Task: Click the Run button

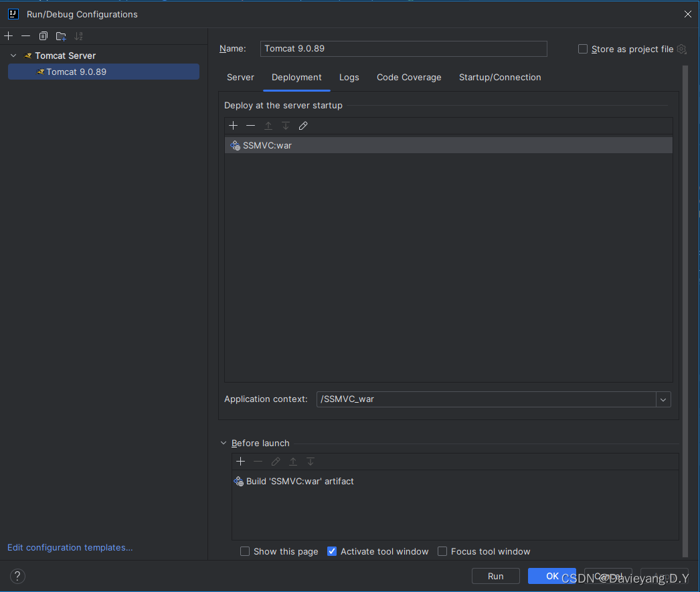Action: pyautogui.click(x=495, y=576)
